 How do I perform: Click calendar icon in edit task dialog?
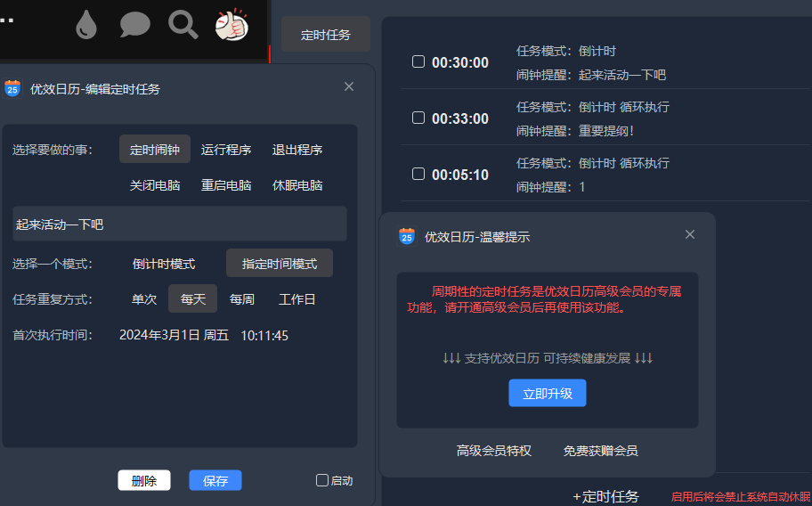(12, 88)
